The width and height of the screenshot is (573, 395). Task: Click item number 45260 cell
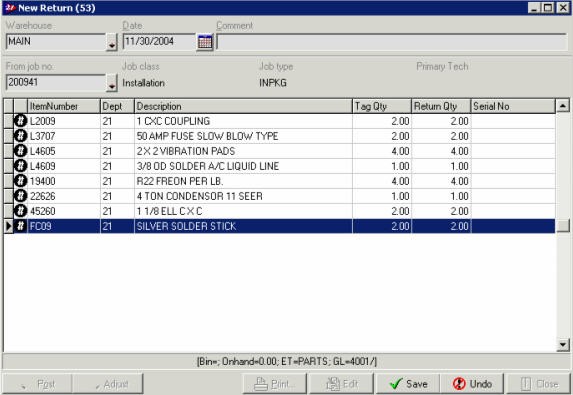click(x=64, y=211)
